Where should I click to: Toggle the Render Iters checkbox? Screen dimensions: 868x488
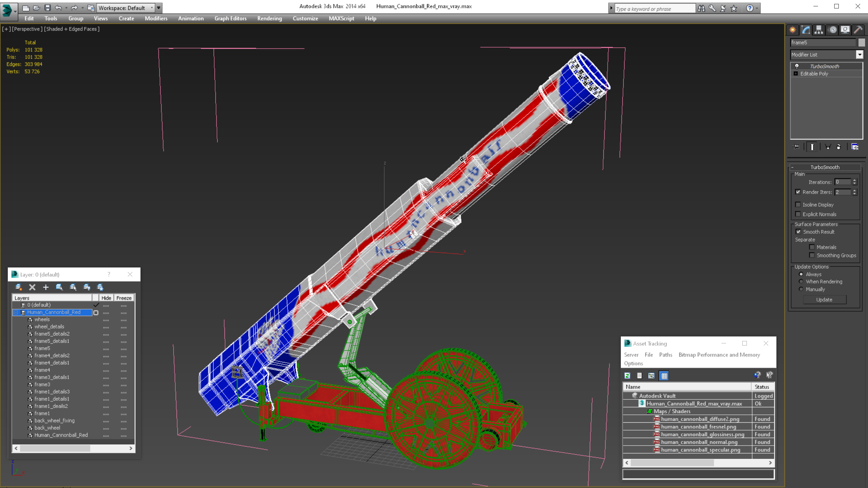pos(798,192)
